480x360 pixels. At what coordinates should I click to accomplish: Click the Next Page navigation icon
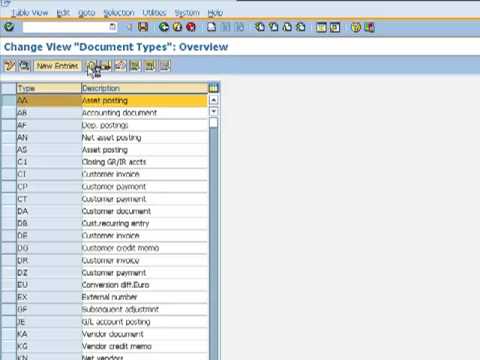287,27
